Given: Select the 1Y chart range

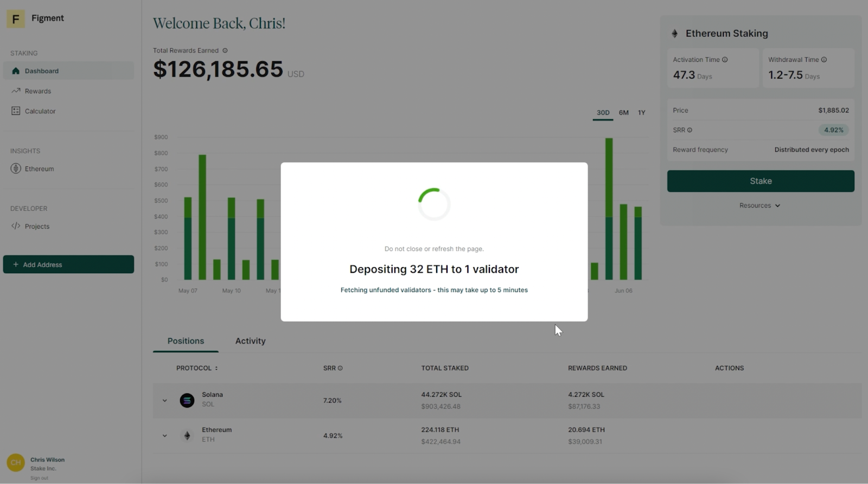Looking at the screenshot, I should pos(642,113).
